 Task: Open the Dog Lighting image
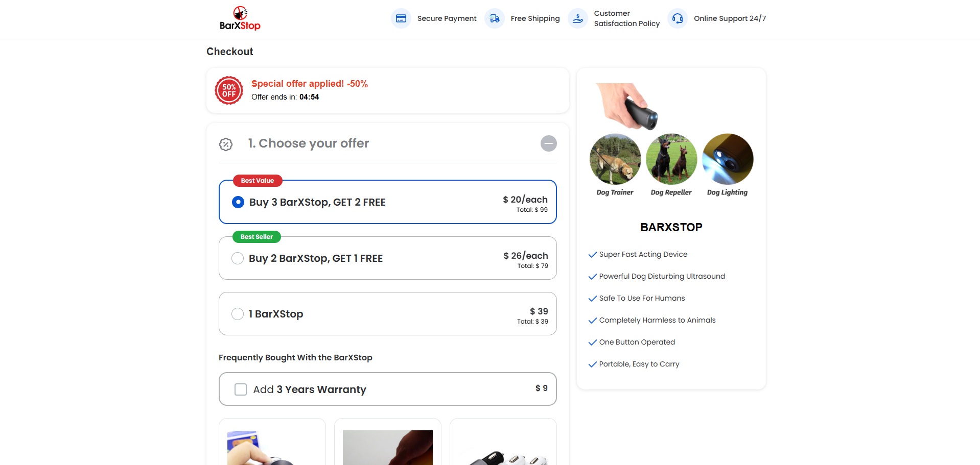[728, 159]
